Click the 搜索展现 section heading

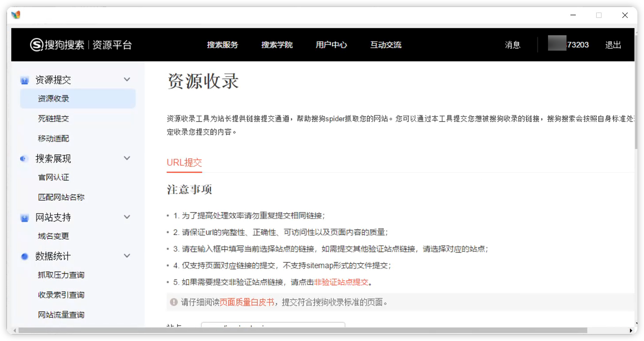(x=53, y=159)
